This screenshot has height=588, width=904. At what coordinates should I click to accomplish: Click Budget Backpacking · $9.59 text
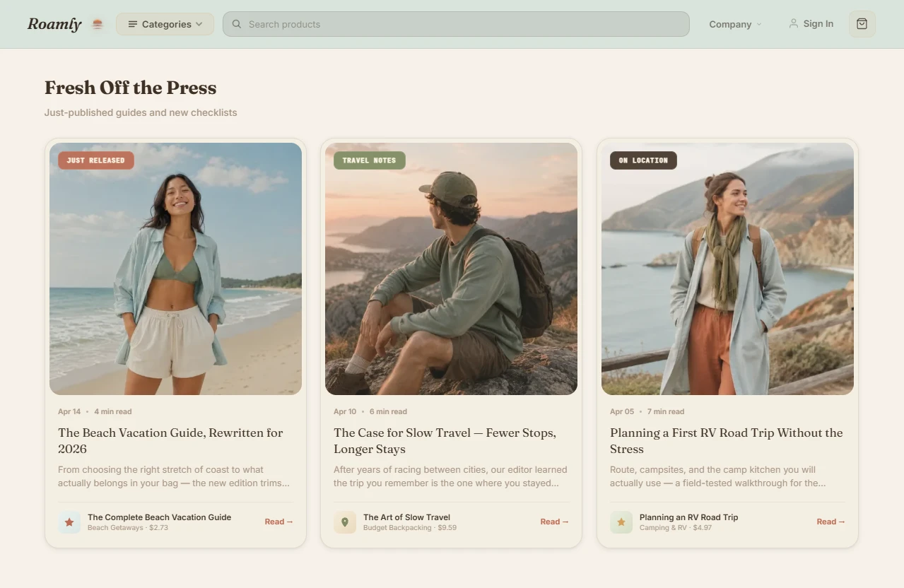(x=410, y=528)
